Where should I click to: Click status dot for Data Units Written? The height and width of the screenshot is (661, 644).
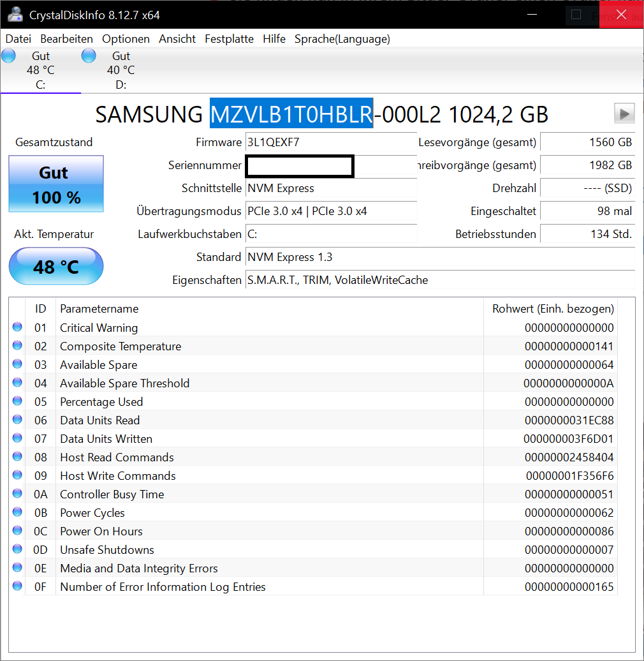[17, 438]
